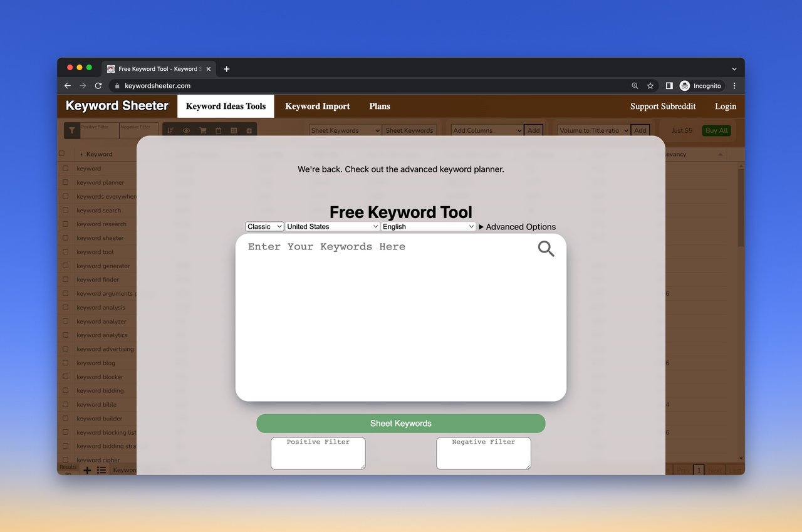
Task: Click the table grid icon in dark toolbar
Action: point(234,130)
